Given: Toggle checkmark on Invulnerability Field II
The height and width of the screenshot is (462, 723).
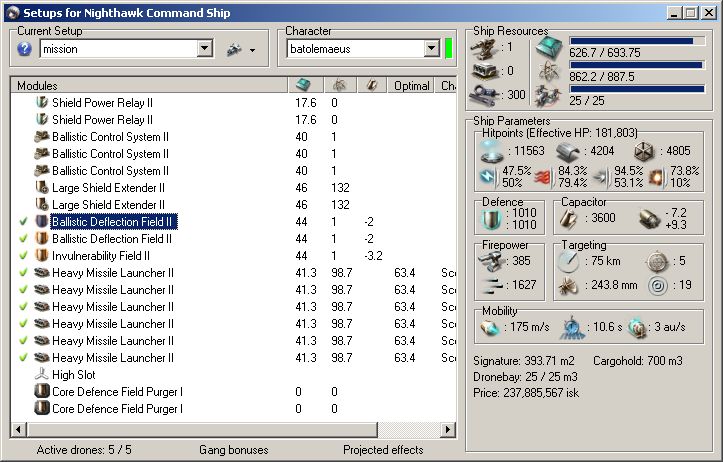Looking at the screenshot, I should (x=24, y=256).
